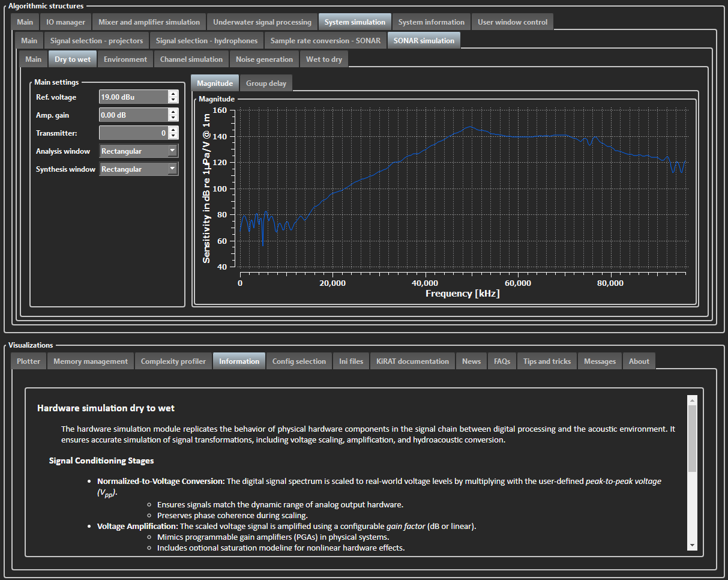Switch to the Wet to dry tab
The height and width of the screenshot is (580, 728).
(324, 59)
